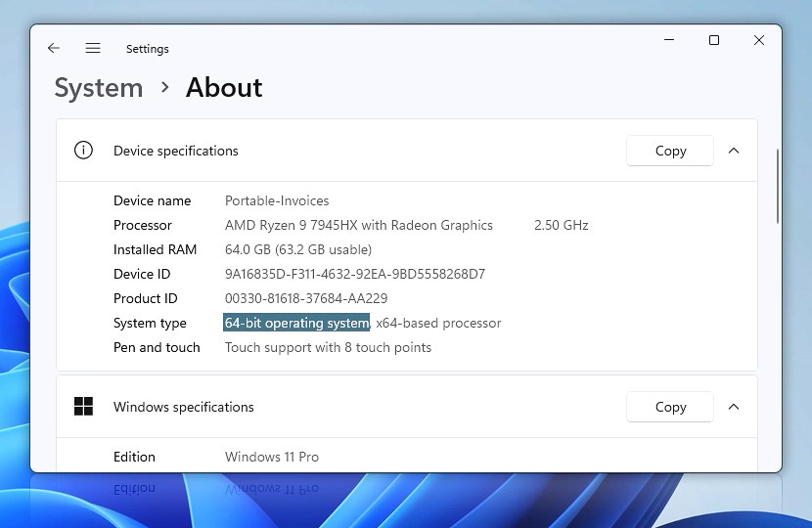Click the vertical scrollbar thumb
This screenshot has height=528, width=812.
778,187
